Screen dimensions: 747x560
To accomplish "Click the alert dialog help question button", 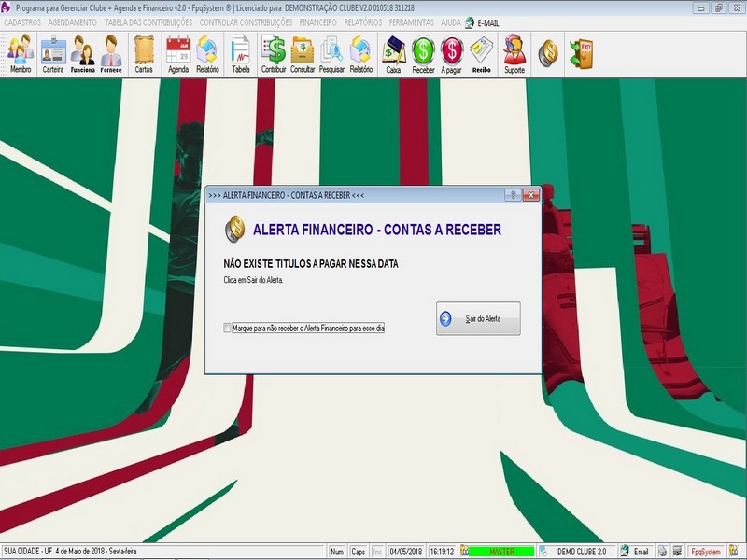I will pos(513,195).
